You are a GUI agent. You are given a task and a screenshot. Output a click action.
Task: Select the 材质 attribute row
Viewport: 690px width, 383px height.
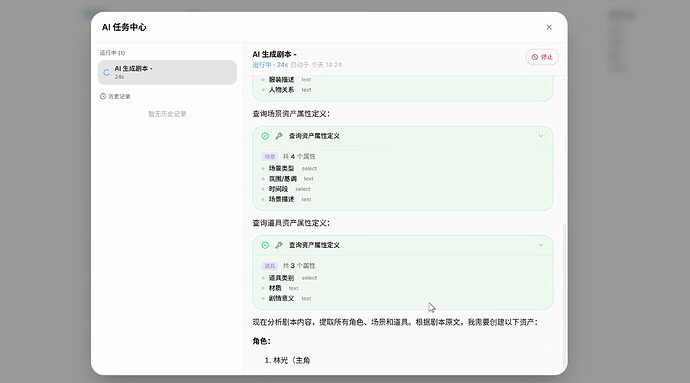(280, 288)
